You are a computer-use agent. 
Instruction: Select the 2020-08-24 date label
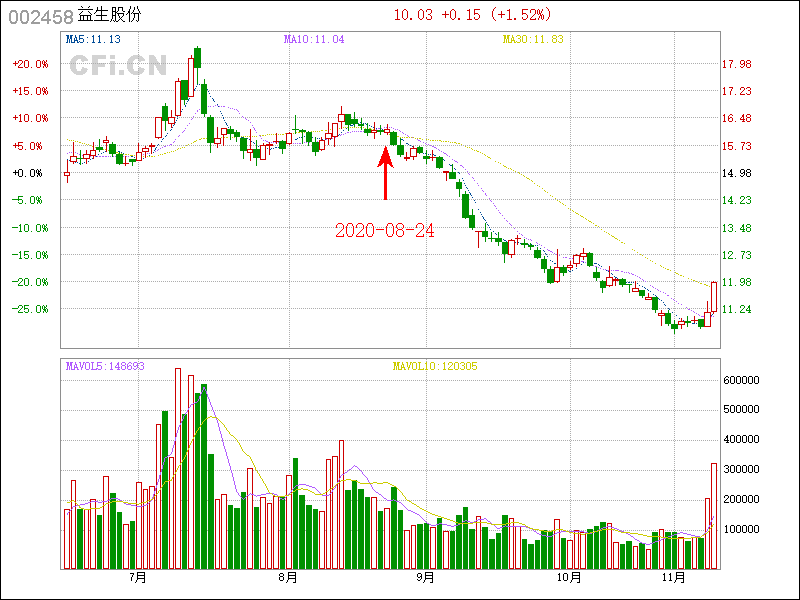point(385,230)
